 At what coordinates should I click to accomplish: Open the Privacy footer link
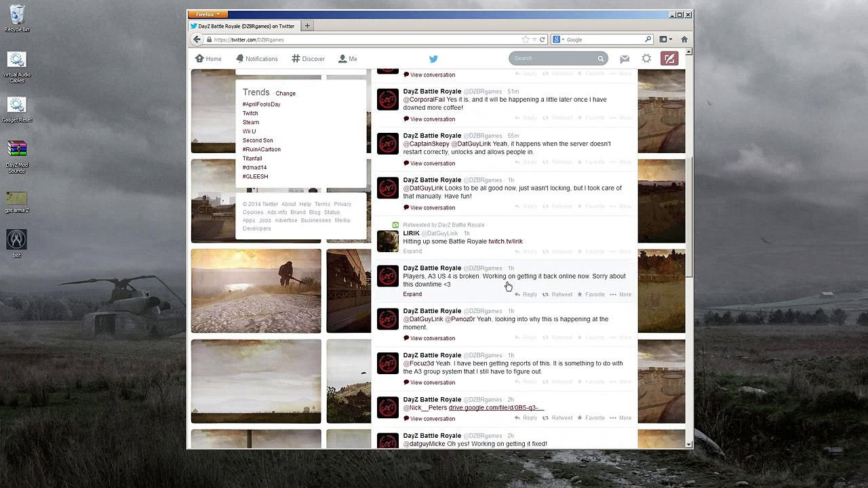tap(342, 204)
